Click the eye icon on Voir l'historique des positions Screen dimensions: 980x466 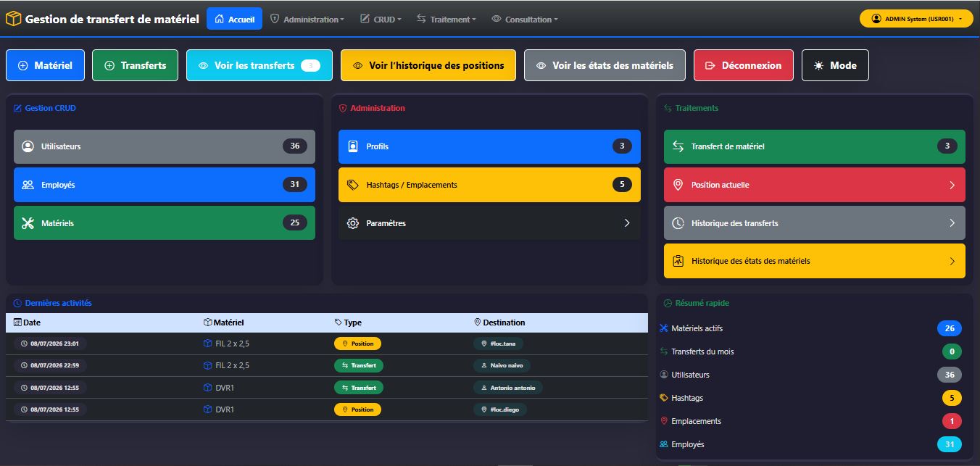357,65
